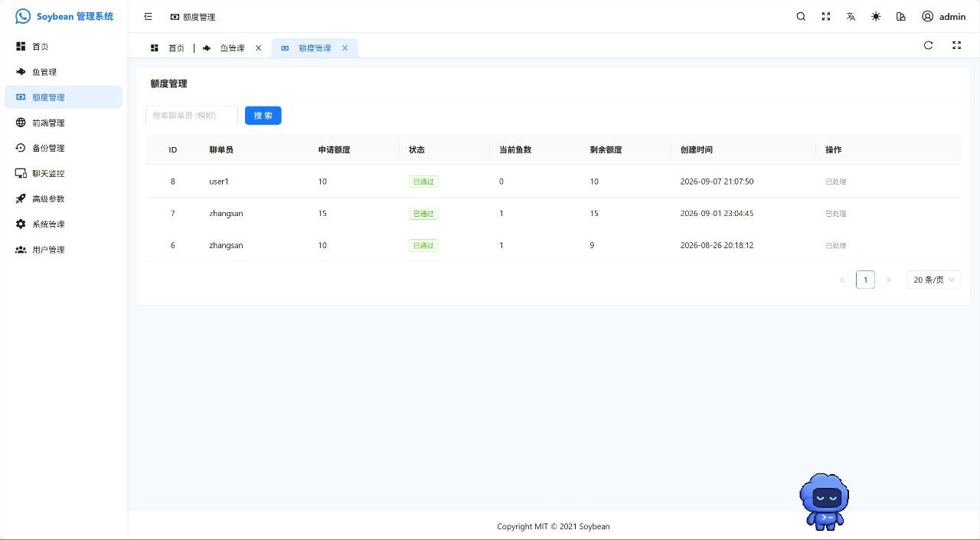Toggle dark mode sun icon
Image resolution: width=980 pixels, height=540 pixels.
[876, 16]
